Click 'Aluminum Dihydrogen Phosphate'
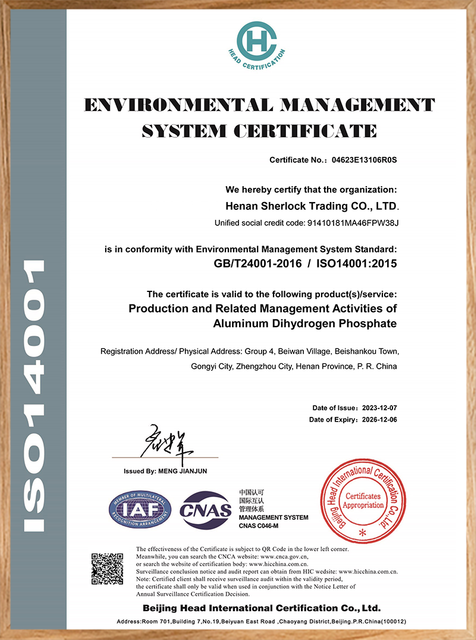The image size is (476, 640). point(305,324)
